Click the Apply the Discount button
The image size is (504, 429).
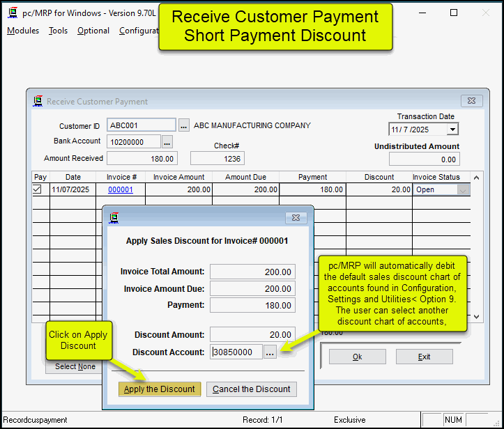[160, 389]
